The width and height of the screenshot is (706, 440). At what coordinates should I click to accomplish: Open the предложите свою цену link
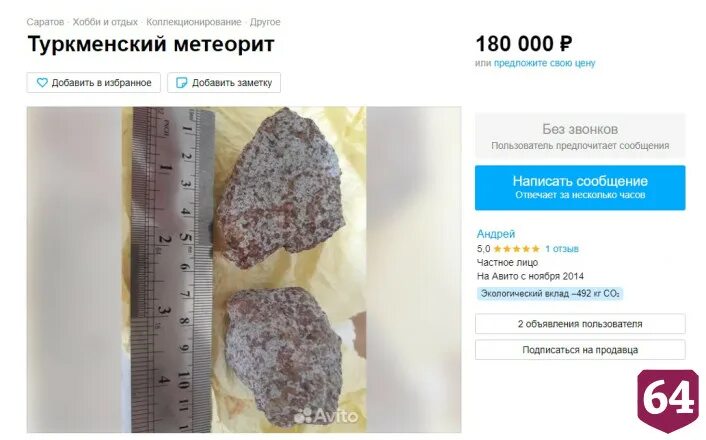(x=544, y=63)
